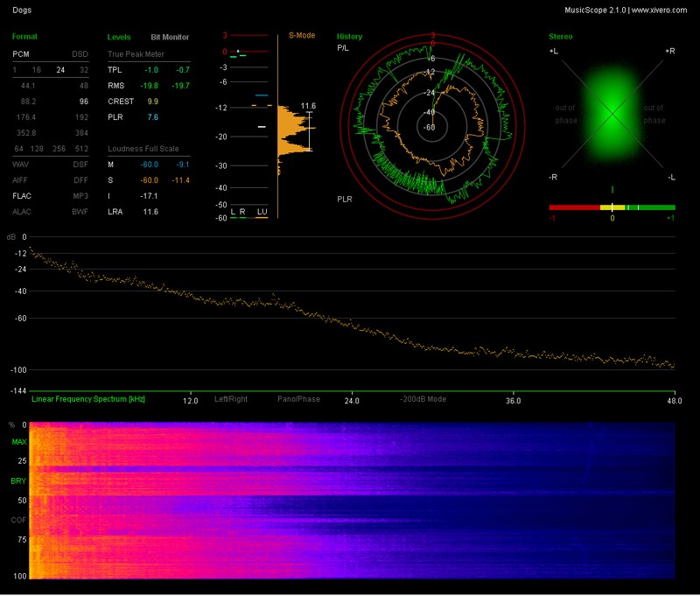
Task: Click the green stereo vectorscope display
Action: [x=612, y=112]
